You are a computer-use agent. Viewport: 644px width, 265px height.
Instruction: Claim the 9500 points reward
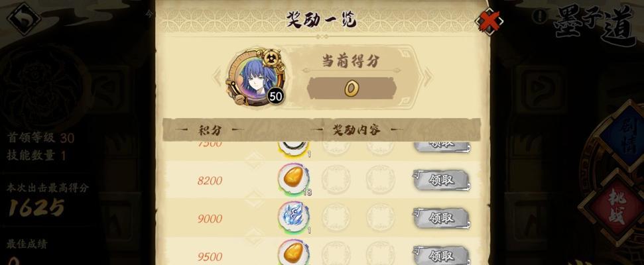tap(441, 256)
